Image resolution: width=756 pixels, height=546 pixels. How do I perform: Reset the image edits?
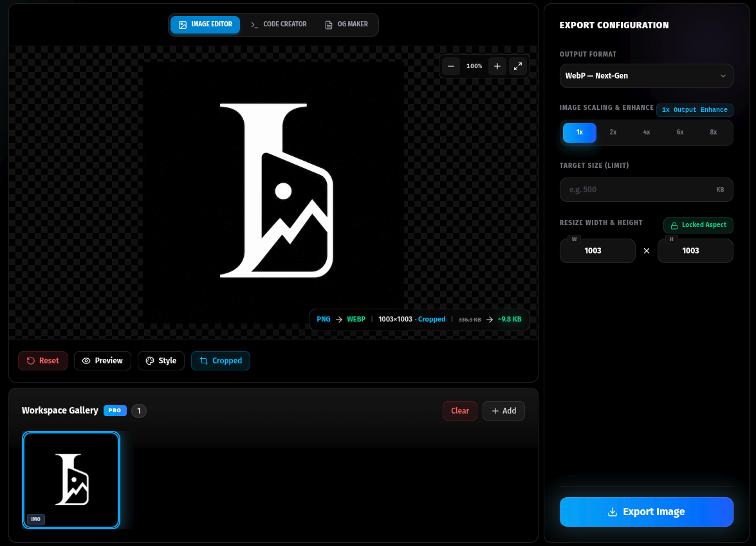point(43,361)
